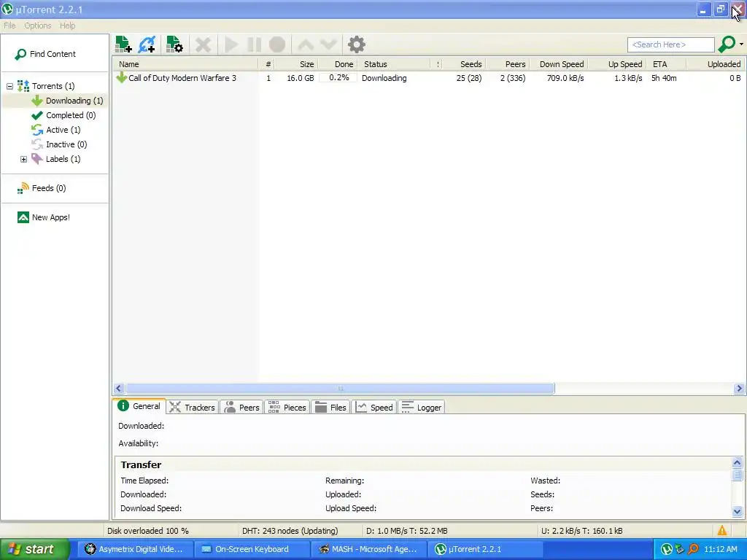Click right arrow of horizontal scrollbar
Viewport: 747px width, 560px height.
point(739,389)
